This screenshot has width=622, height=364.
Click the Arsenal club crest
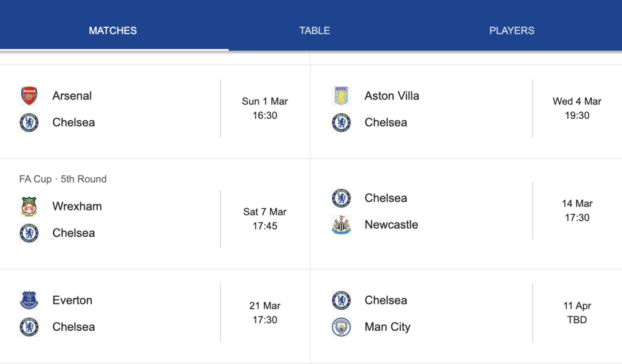29,95
